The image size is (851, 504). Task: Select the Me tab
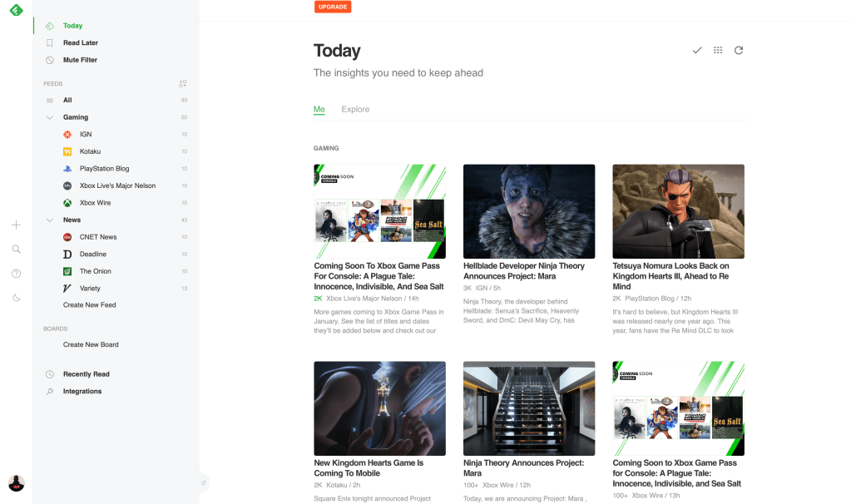pyautogui.click(x=319, y=110)
